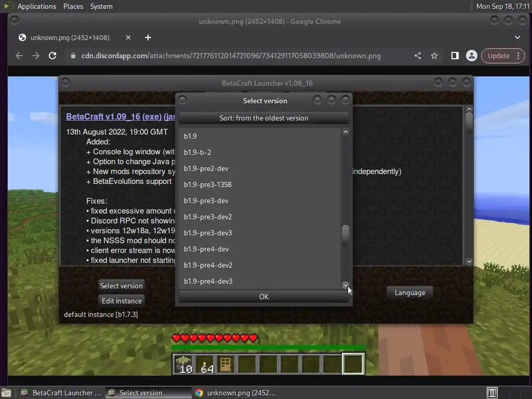The width and height of the screenshot is (532, 399).
Task: Select version b1.9-pre3-dev2
Action: coord(260,217)
